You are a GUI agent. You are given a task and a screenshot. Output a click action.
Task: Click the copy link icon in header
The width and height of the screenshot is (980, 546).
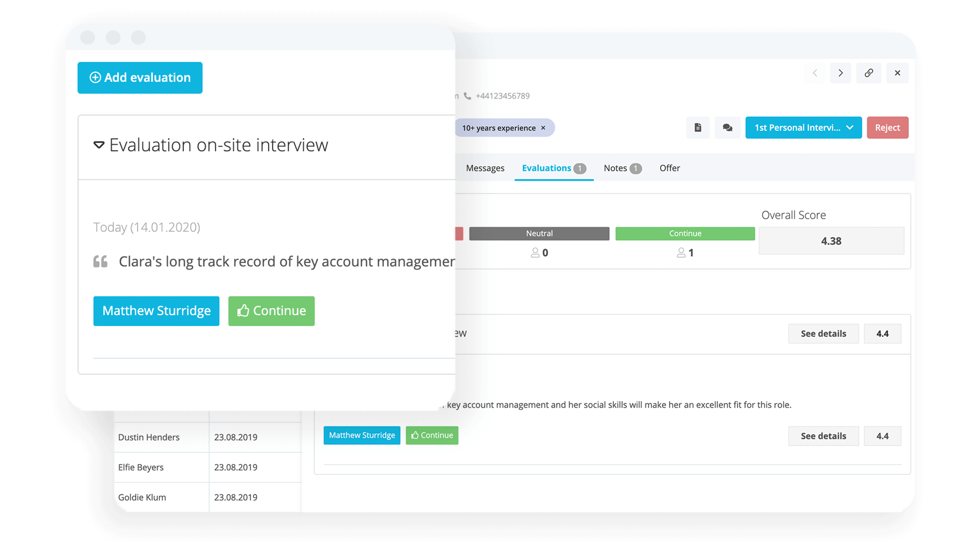point(869,73)
